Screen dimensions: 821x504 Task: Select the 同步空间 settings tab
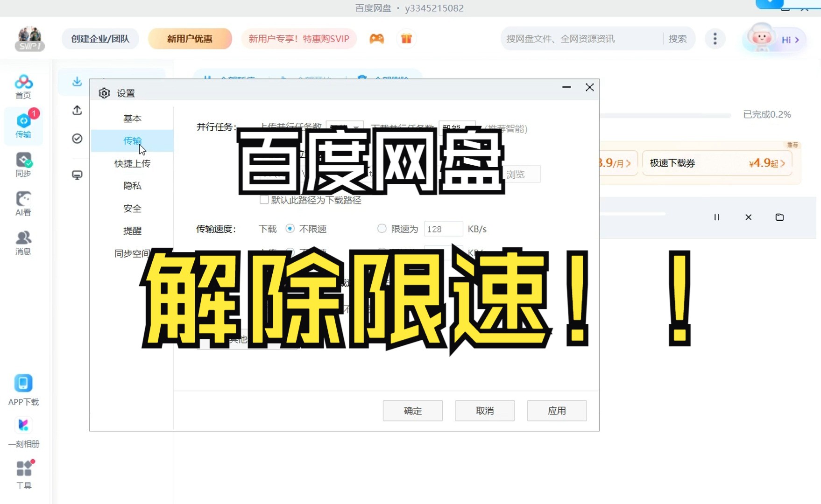click(x=132, y=253)
